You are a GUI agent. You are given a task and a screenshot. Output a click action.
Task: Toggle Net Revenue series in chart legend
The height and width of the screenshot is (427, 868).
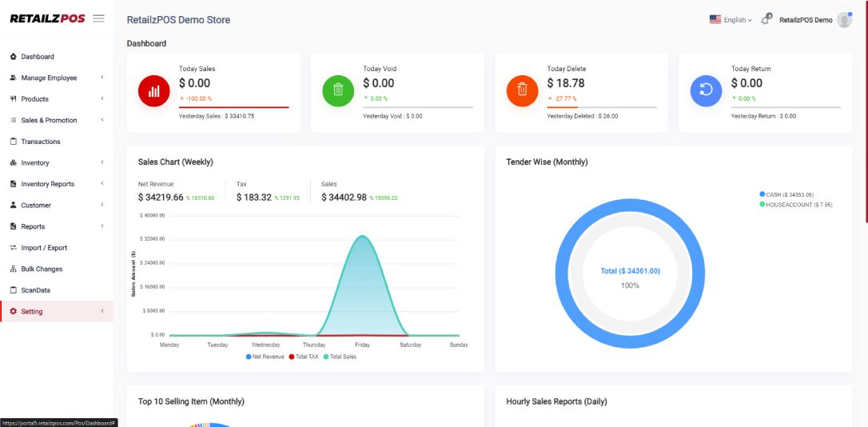point(264,357)
